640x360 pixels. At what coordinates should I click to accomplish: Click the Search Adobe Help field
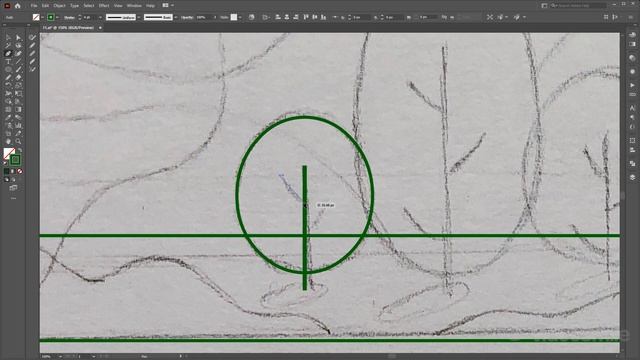click(x=579, y=6)
